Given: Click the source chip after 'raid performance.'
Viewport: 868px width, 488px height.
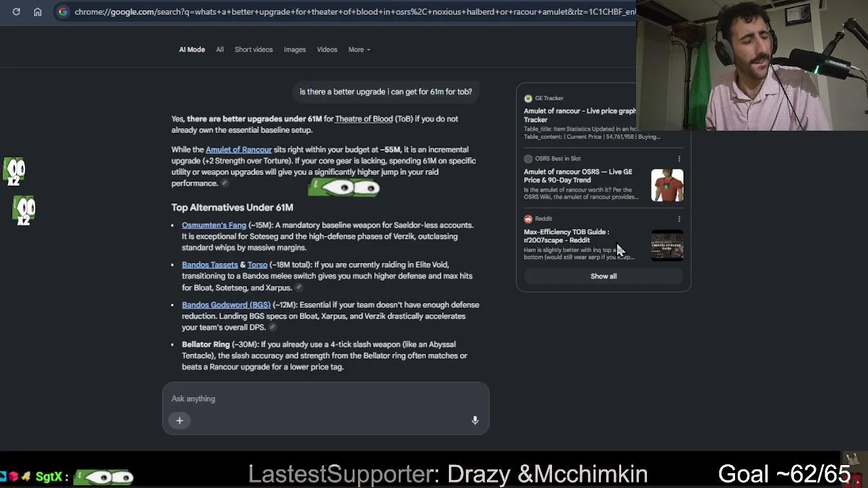Looking at the screenshot, I should point(224,184).
